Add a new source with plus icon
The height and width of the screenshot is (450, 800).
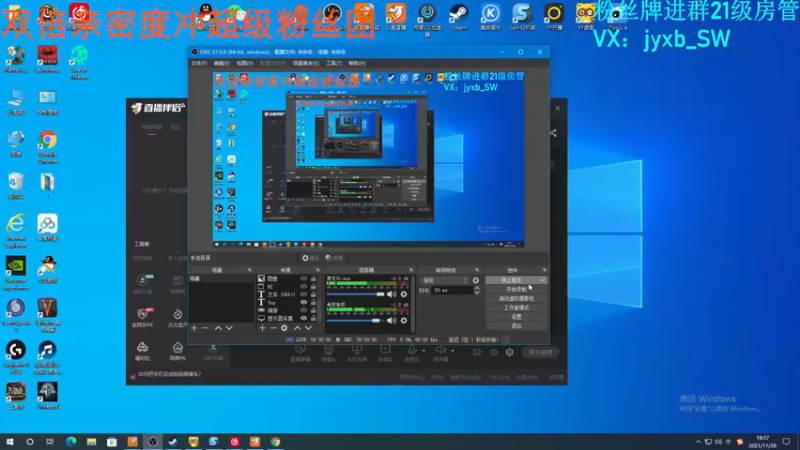click(x=262, y=328)
